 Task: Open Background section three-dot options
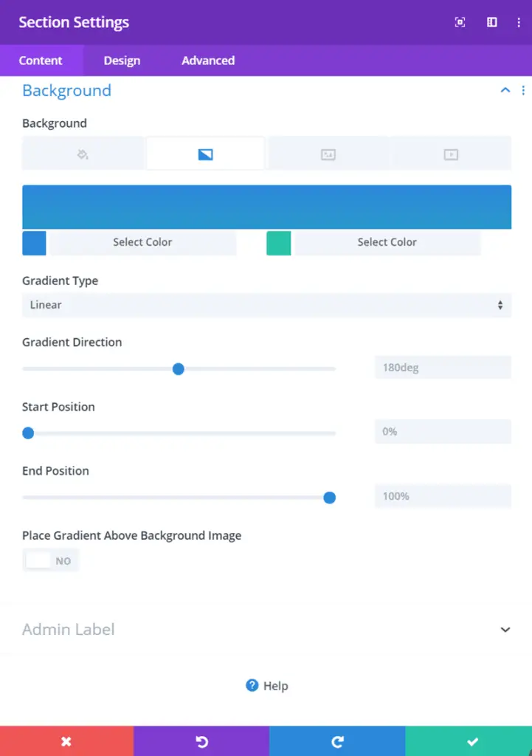tap(523, 90)
